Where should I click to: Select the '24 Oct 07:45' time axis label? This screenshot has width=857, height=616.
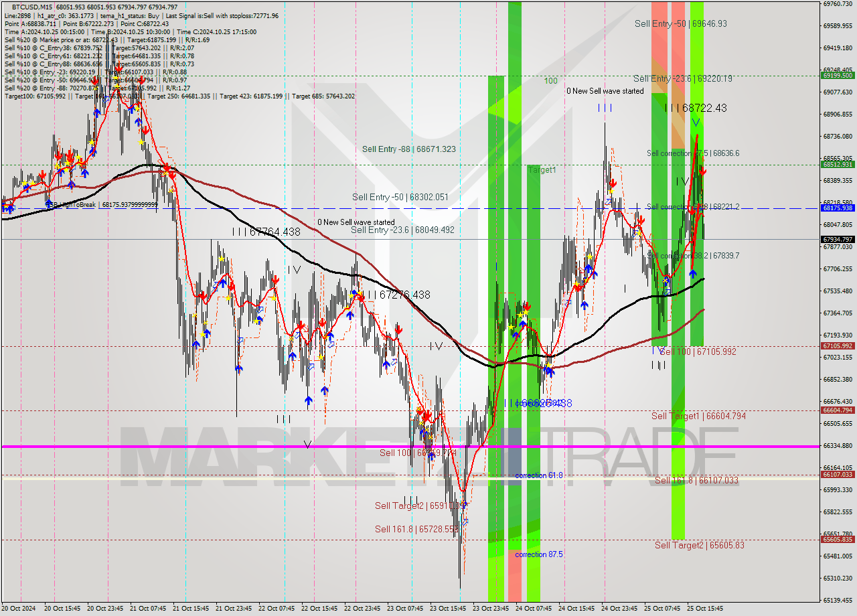[534, 609]
